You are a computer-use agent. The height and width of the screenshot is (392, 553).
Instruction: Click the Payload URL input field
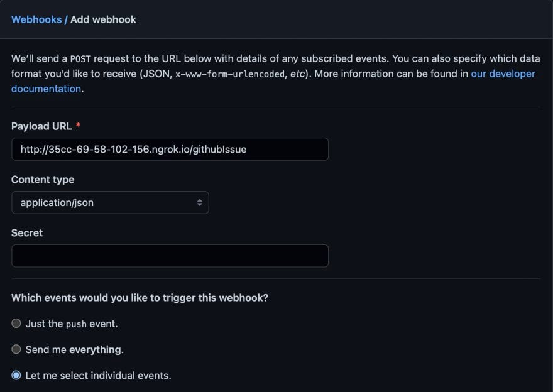click(170, 149)
